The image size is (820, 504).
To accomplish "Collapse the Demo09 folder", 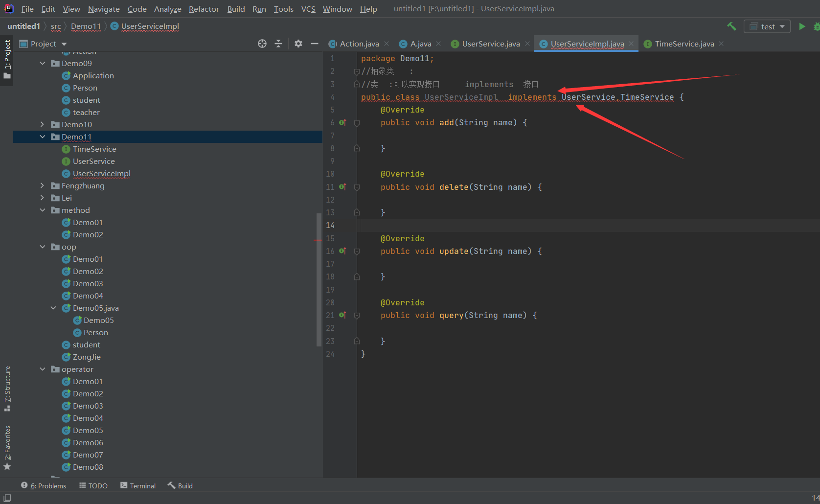I will pos(43,63).
